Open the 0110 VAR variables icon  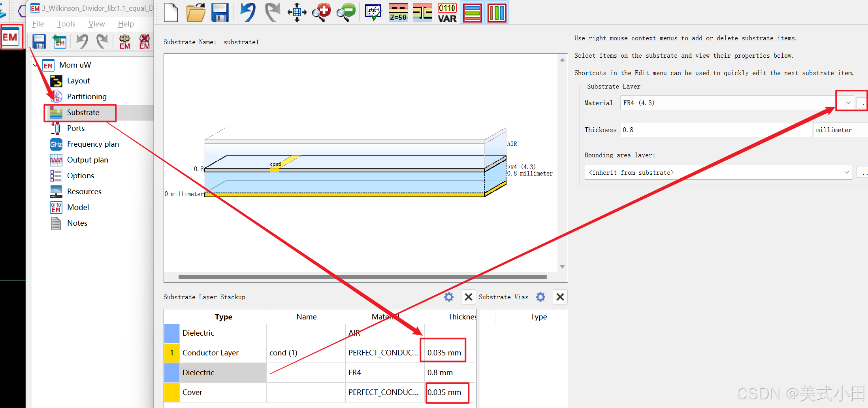(447, 12)
